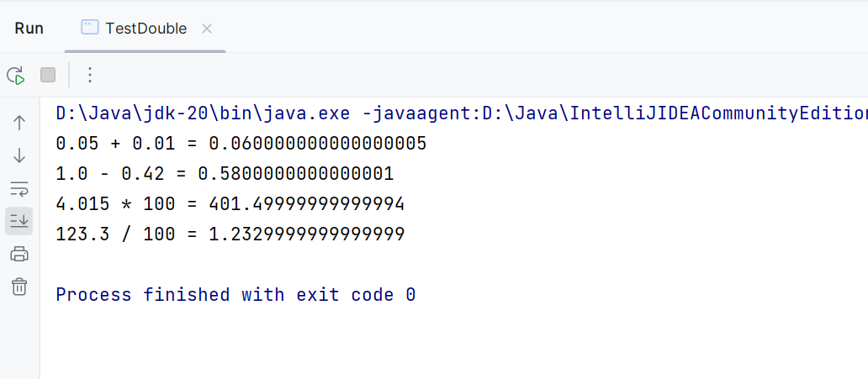The image size is (868, 379).
Task: Click the 123.3 / 100 result line
Action: coord(230,234)
